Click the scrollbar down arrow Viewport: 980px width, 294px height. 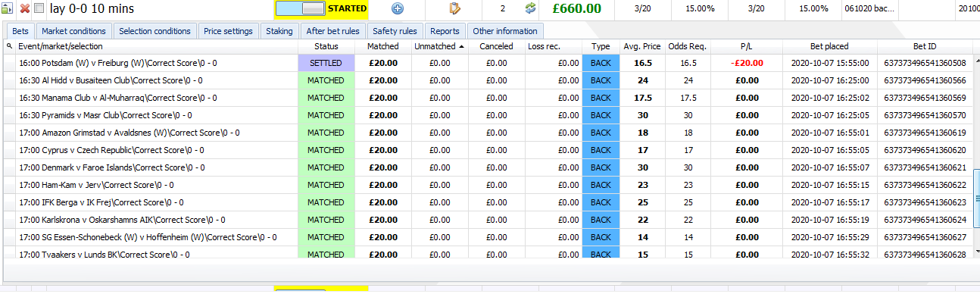[976, 252]
